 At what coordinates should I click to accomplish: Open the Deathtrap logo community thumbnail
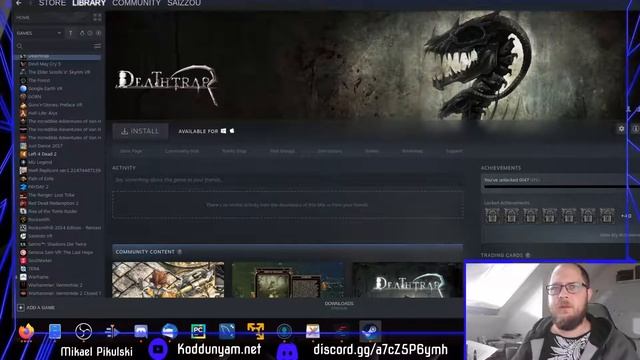(x=407, y=280)
